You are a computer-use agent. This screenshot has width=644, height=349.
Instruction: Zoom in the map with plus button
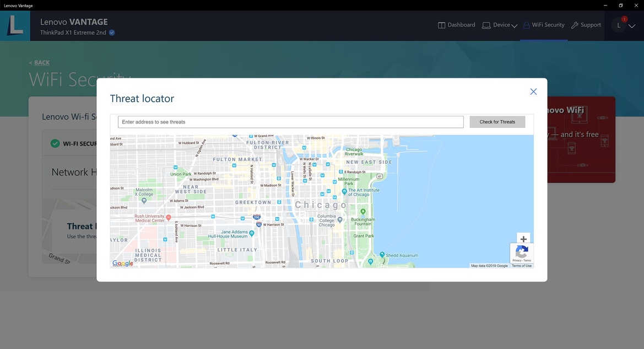click(x=523, y=239)
